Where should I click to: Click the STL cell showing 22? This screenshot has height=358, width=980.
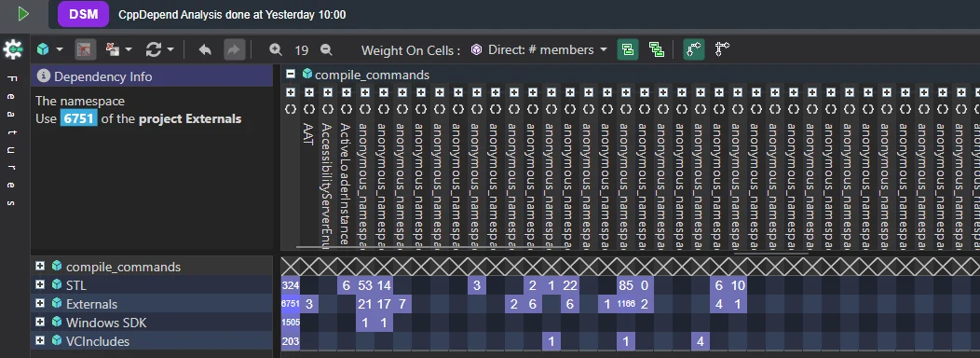[570, 285]
